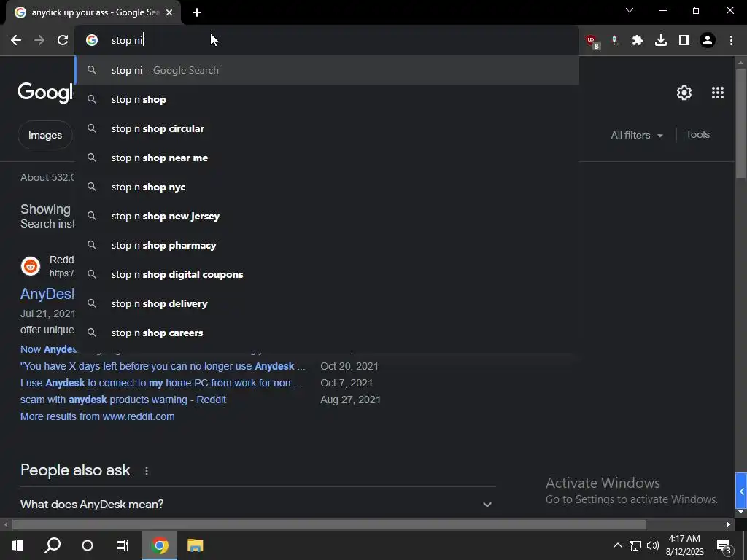
Task: Choose suggestion 'stop n shop near me'
Action: 327,157
